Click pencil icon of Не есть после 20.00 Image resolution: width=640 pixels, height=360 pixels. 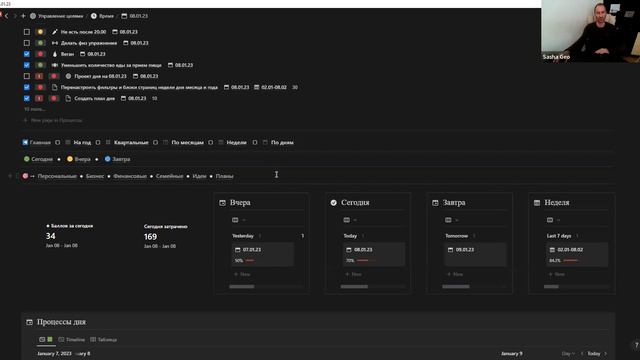tap(55, 32)
